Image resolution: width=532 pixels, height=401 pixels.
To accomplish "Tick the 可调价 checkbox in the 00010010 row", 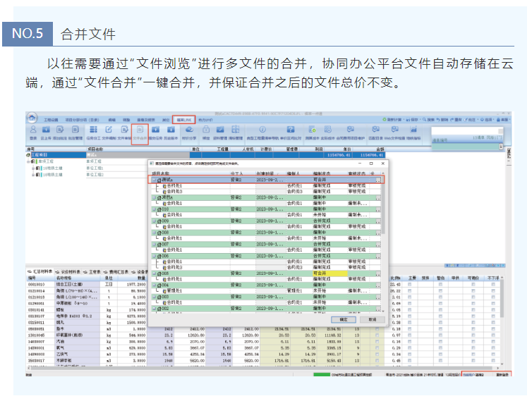I will tap(473, 285).
